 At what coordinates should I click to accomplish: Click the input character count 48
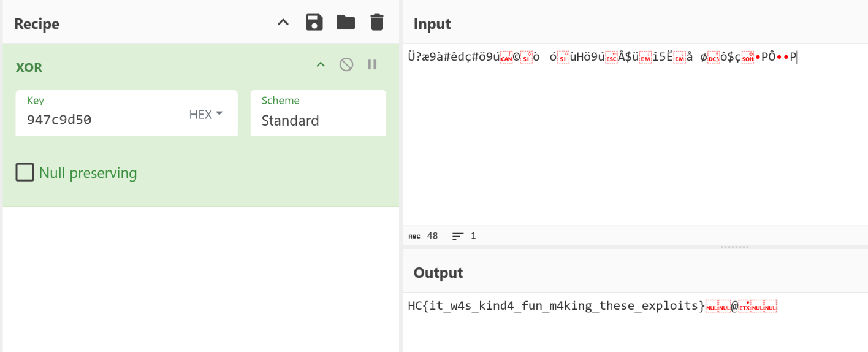[x=432, y=236]
